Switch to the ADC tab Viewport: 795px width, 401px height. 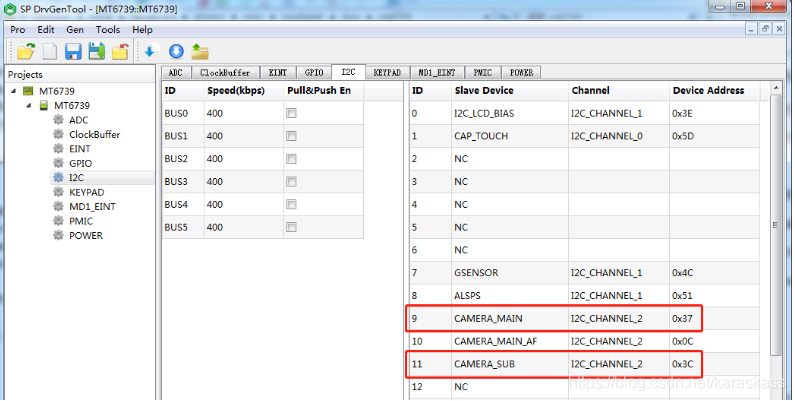175,72
